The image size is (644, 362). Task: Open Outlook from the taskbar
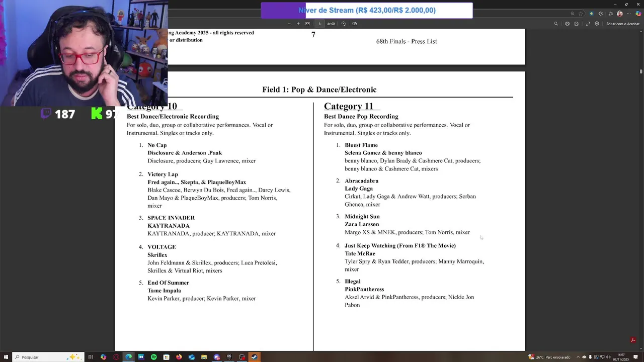point(192,357)
